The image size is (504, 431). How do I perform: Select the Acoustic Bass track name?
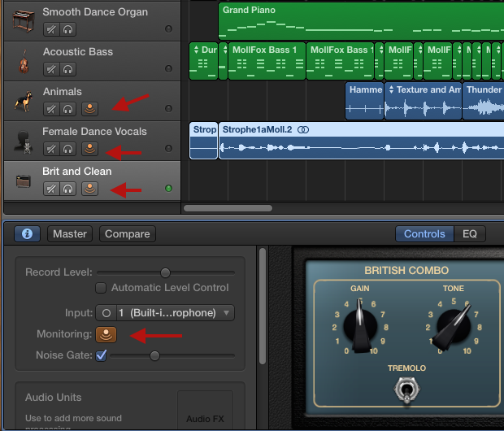point(78,52)
